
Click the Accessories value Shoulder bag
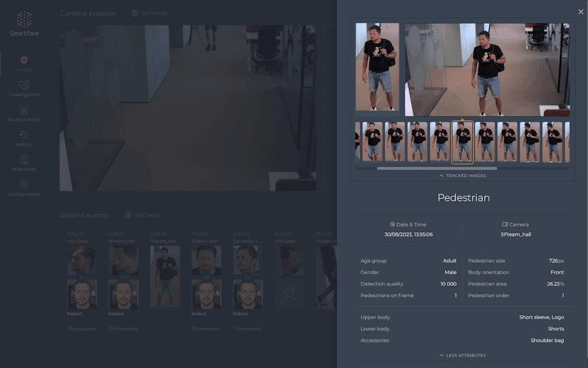pos(547,341)
